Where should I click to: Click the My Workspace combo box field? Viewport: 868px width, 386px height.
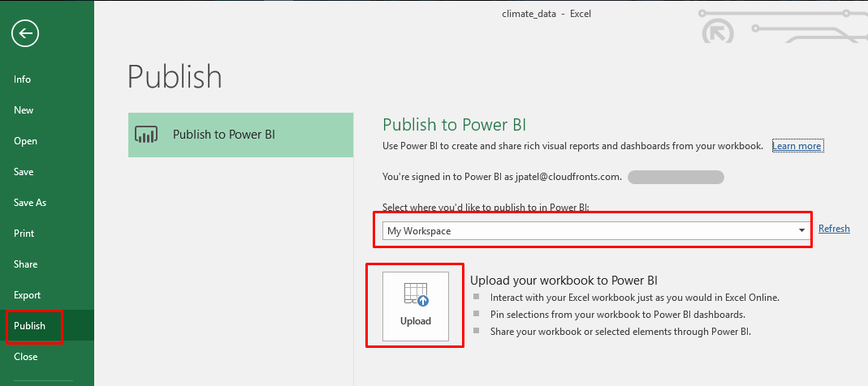(x=596, y=230)
